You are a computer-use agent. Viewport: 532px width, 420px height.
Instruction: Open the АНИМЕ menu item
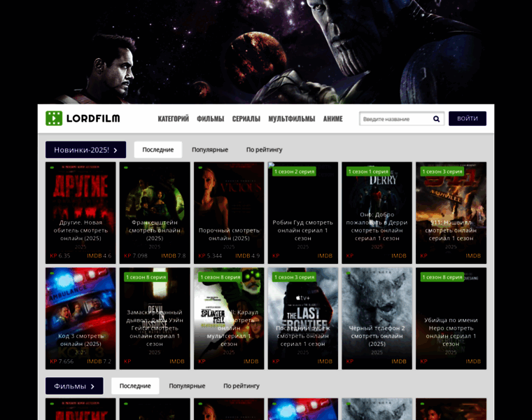point(332,119)
